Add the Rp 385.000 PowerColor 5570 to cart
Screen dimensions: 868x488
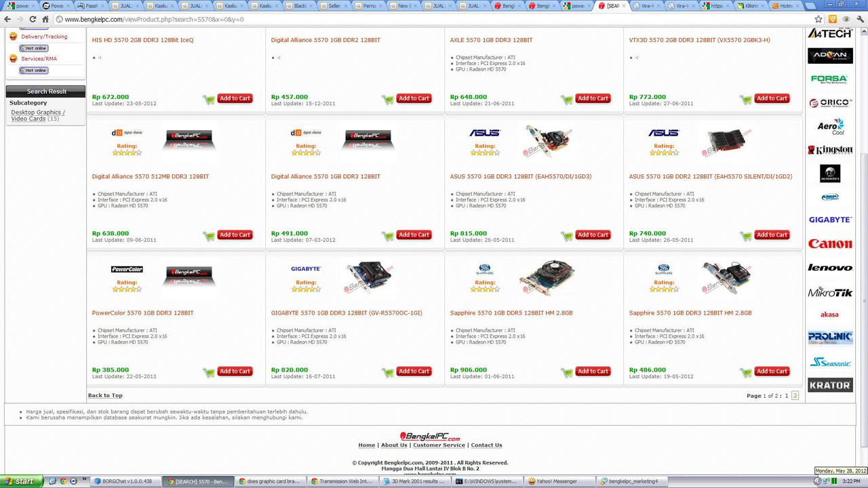tap(235, 371)
